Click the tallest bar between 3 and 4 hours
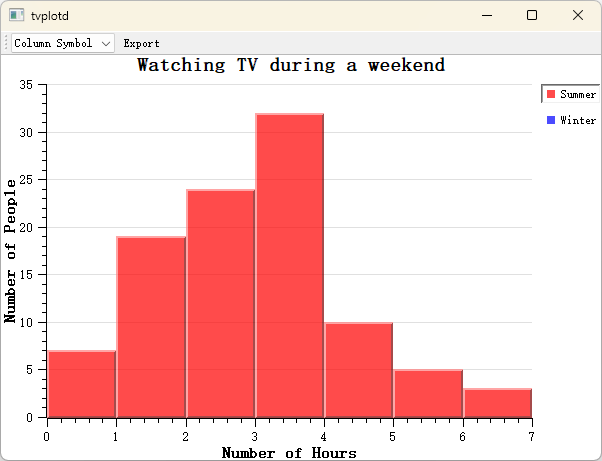The height and width of the screenshot is (461, 602). 290,266
